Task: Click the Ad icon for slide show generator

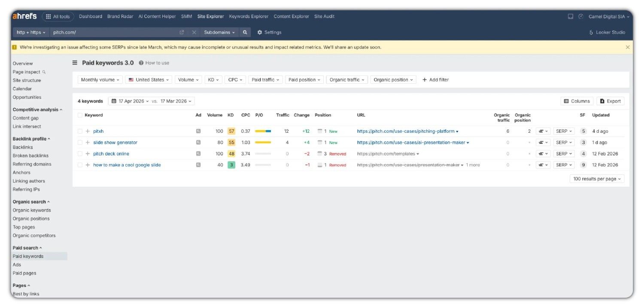Action: 198,142
